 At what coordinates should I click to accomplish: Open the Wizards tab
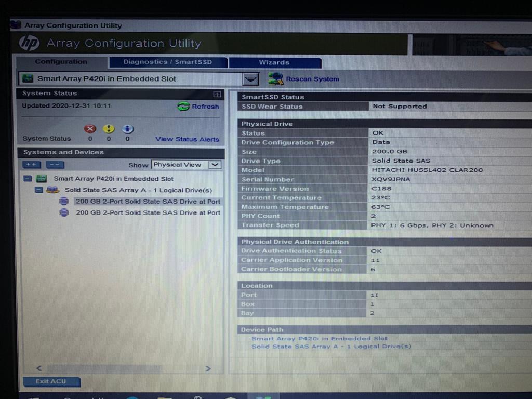274,63
